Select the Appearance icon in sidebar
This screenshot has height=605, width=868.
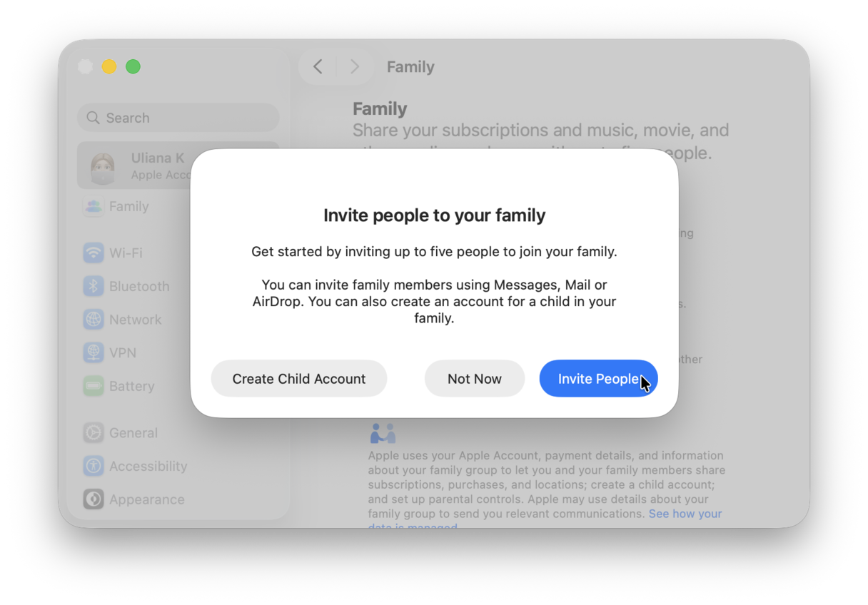coord(94,499)
